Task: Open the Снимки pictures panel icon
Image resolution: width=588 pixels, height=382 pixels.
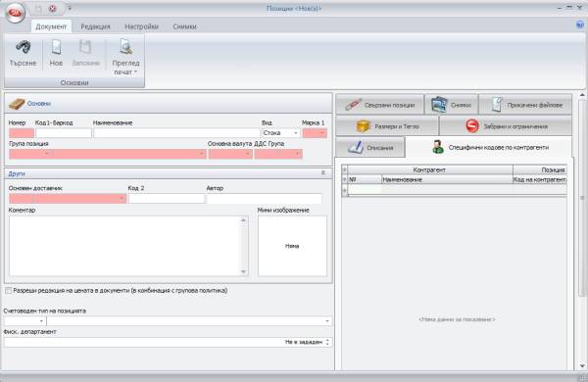Action: coord(439,105)
